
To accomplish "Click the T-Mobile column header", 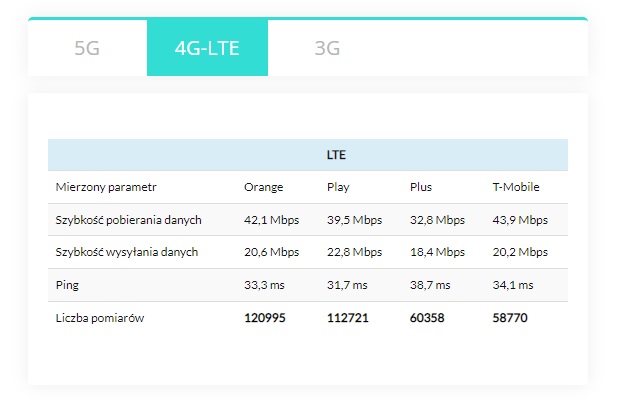I will pos(516,187).
